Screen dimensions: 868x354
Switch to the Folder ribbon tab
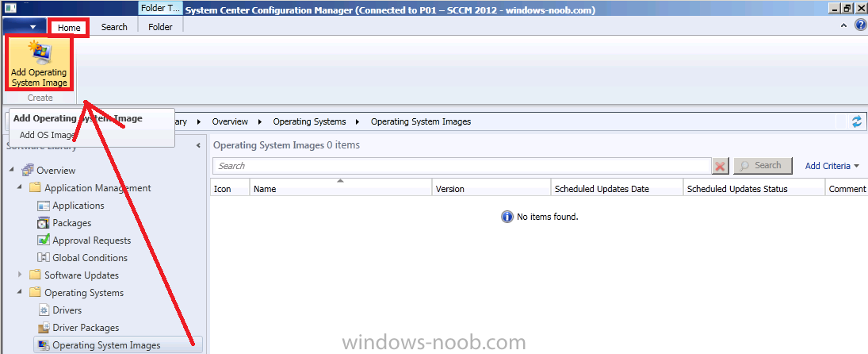[x=160, y=27]
